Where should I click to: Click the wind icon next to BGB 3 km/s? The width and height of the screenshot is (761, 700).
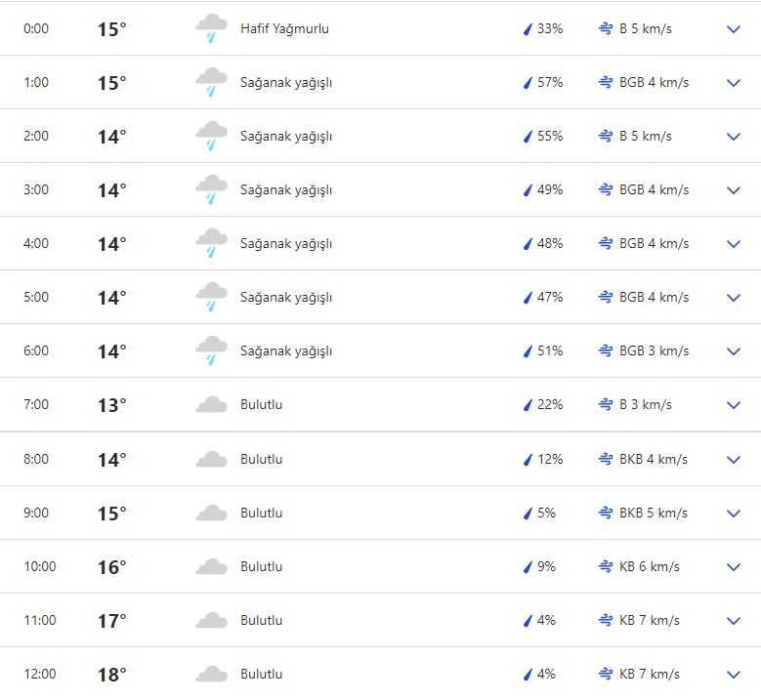click(x=606, y=351)
